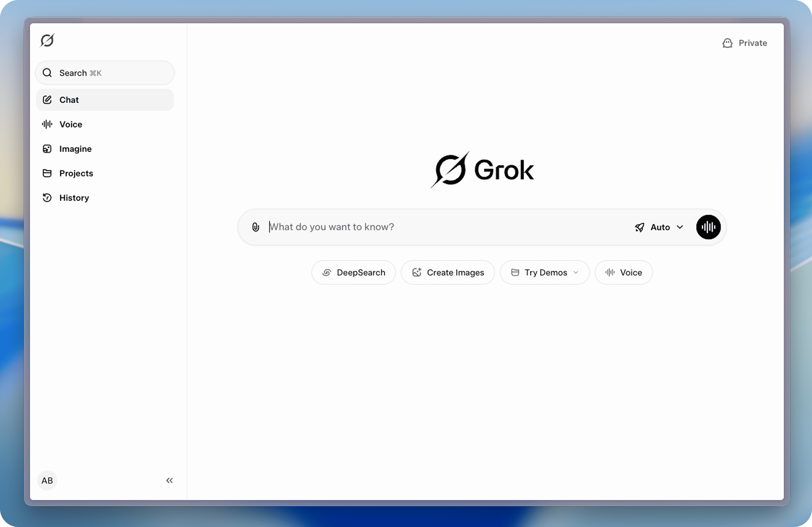Click the Grok logo in sidebar
The width and height of the screenshot is (812, 527).
pyautogui.click(x=47, y=40)
